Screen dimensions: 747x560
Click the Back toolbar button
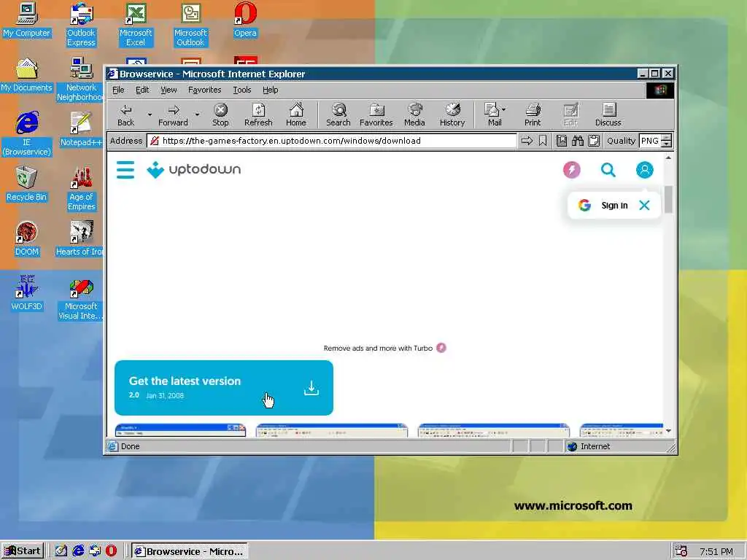125,114
